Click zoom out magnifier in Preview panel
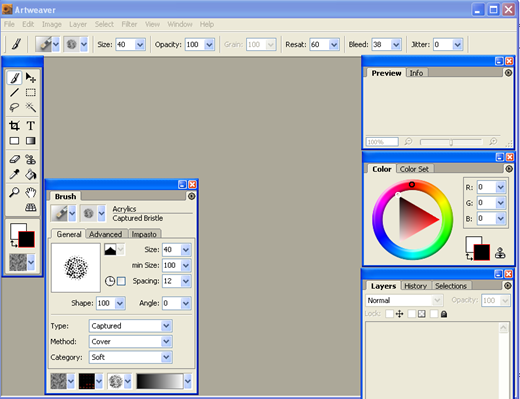The height and width of the screenshot is (399, 520). [x=408, y=142]
